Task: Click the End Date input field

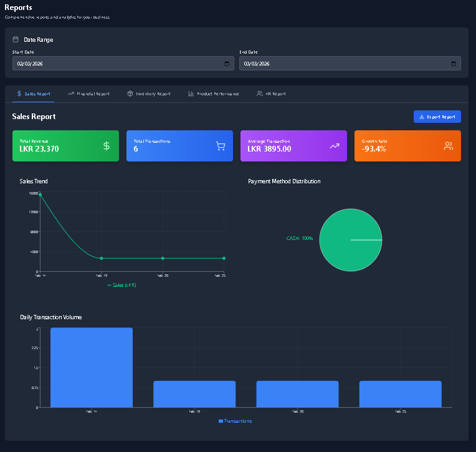Action: (350, 64)
